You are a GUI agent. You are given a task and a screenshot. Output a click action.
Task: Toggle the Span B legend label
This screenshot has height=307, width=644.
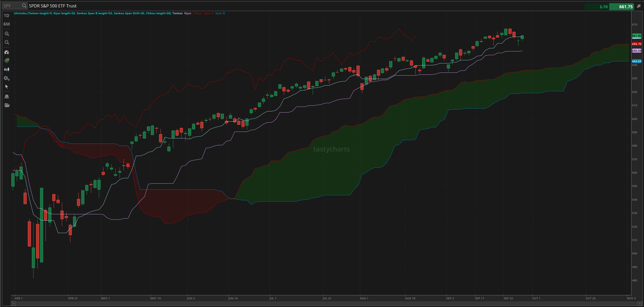pos(220,13)
